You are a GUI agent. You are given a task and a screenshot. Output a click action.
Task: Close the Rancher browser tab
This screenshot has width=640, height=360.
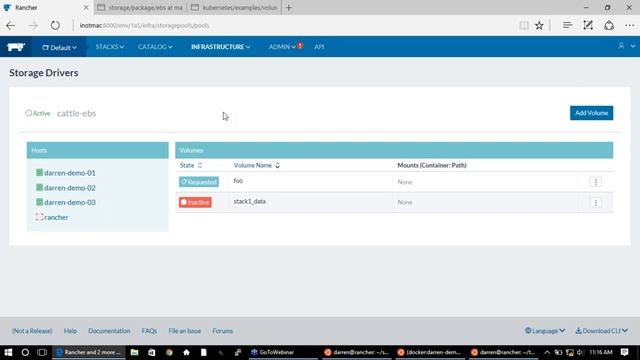[x=86, y=7]
